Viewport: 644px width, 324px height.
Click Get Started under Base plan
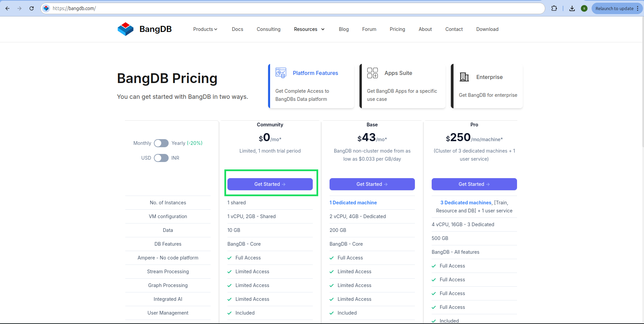[372, 184]
